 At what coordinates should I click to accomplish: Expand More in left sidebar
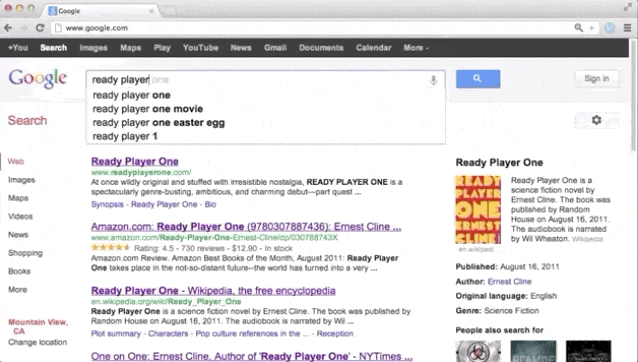point(17,290)
